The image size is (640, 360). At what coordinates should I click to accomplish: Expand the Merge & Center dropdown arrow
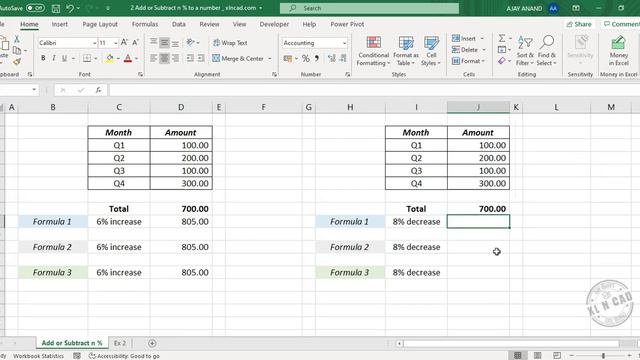pyautogui.click(x=269, y=59)
